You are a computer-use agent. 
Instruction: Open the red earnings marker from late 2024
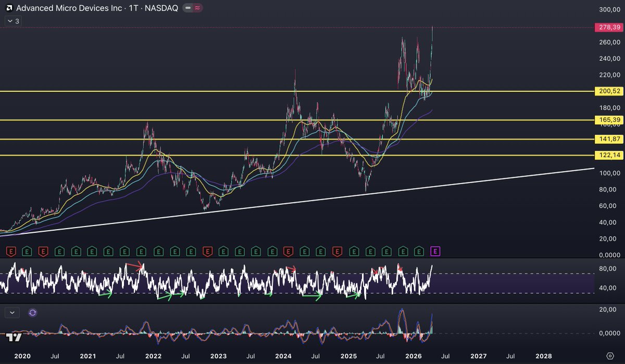337,252
